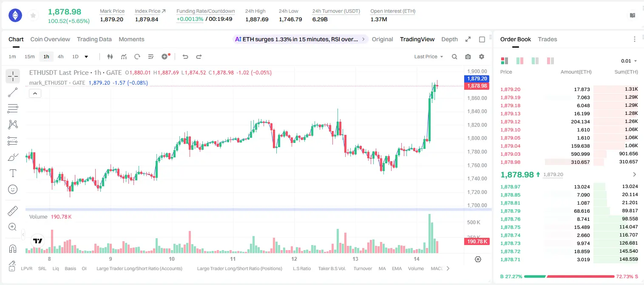Undo the last chart action
Viewport: 644px width, 285px height.
coord(185,57)
